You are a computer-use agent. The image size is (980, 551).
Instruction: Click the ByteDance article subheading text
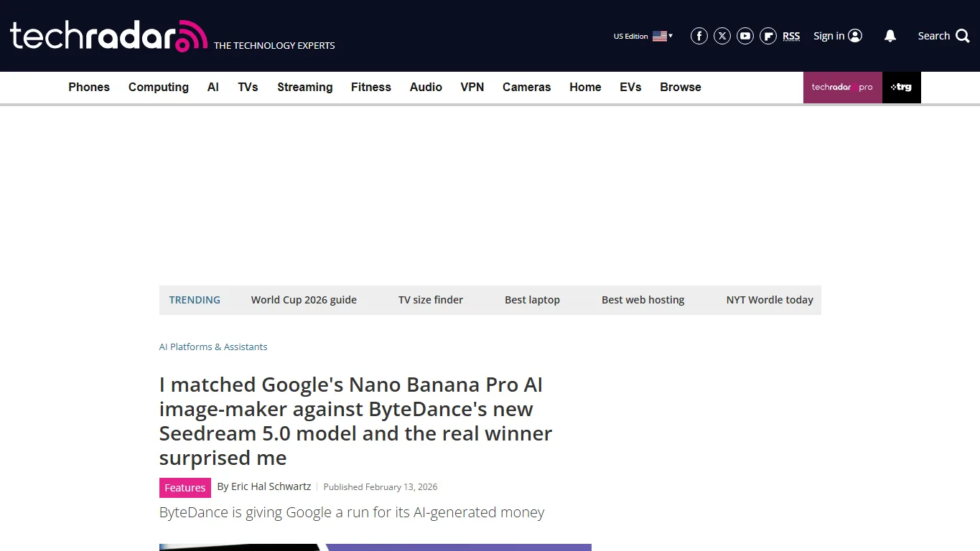tap(352, 512)
